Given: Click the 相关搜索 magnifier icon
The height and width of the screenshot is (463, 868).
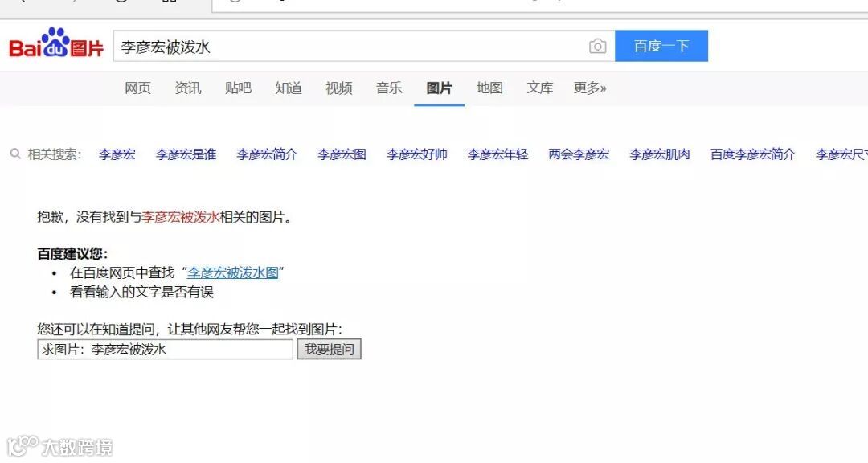Looking at the screenshot, I should [x=15, y=154].
